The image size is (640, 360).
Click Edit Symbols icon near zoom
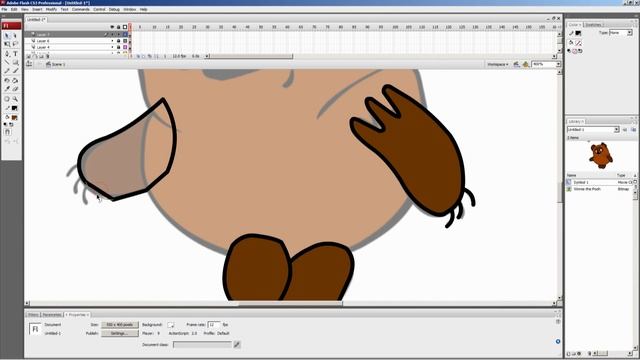pos(526,64)
